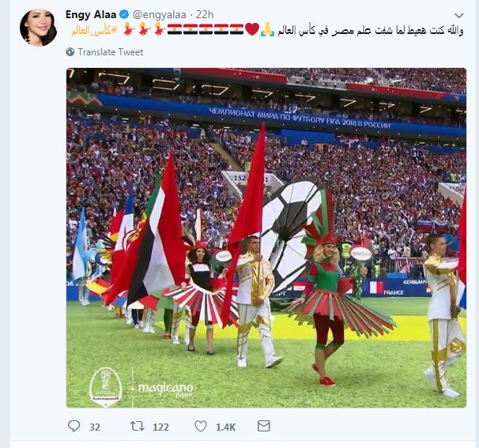Open the @engyalaa handle link
This screenshot has width=479, height=448.
tap(159, 15)
